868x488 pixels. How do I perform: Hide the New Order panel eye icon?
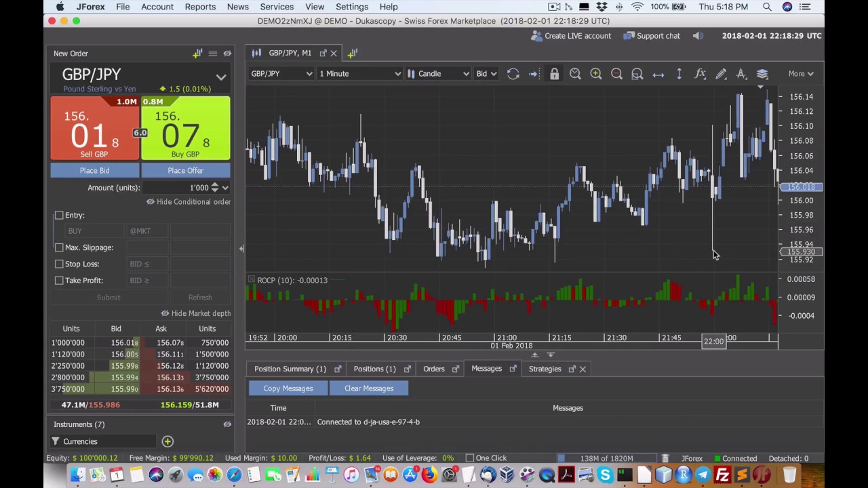click(227, 54)
